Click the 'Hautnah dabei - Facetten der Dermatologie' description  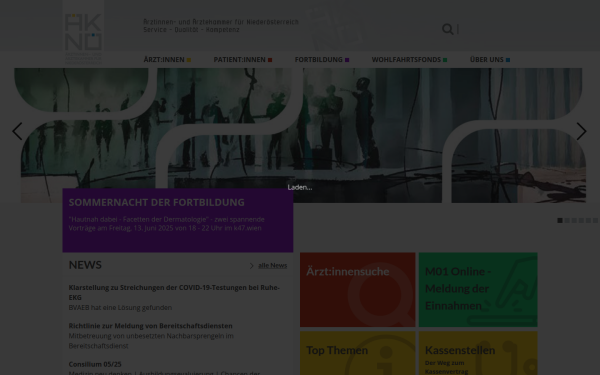click(x=166, y=223)
